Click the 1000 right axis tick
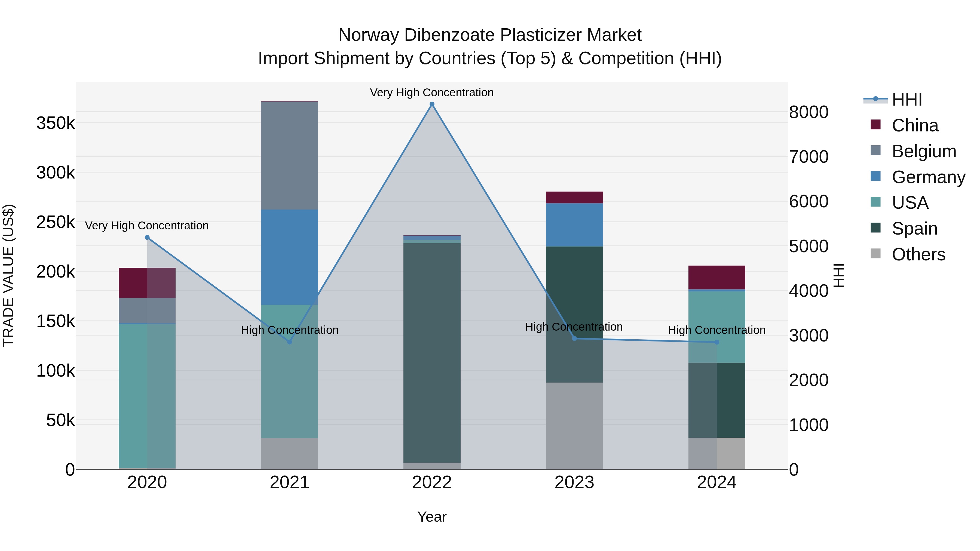The width and height of the screenshot is (980, 551). pyautogui.click(x=809, y=425)
